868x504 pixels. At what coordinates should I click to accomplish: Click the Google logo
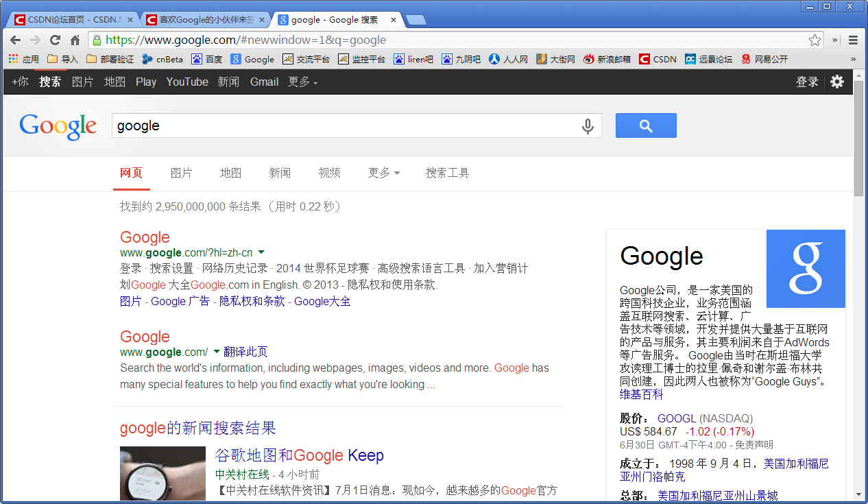point(58,126)
